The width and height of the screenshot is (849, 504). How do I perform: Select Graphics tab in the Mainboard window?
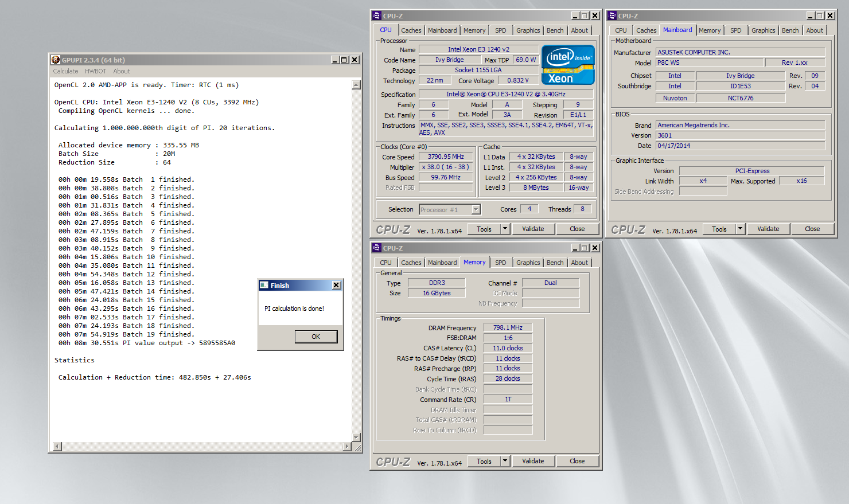763,30
